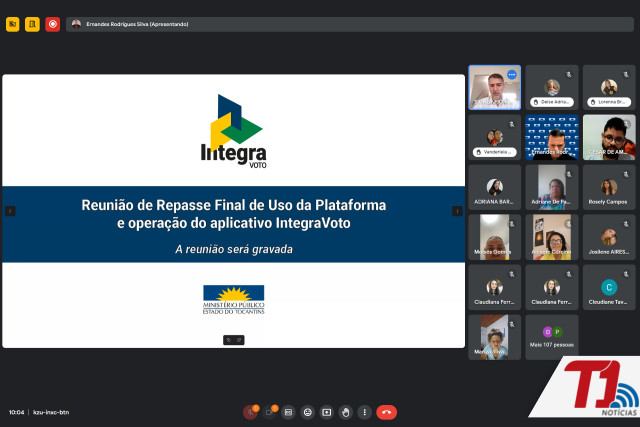This screenshot has width=640, height=427.
Task: Click the right arrow on the slide
Action: click(457, 211)
